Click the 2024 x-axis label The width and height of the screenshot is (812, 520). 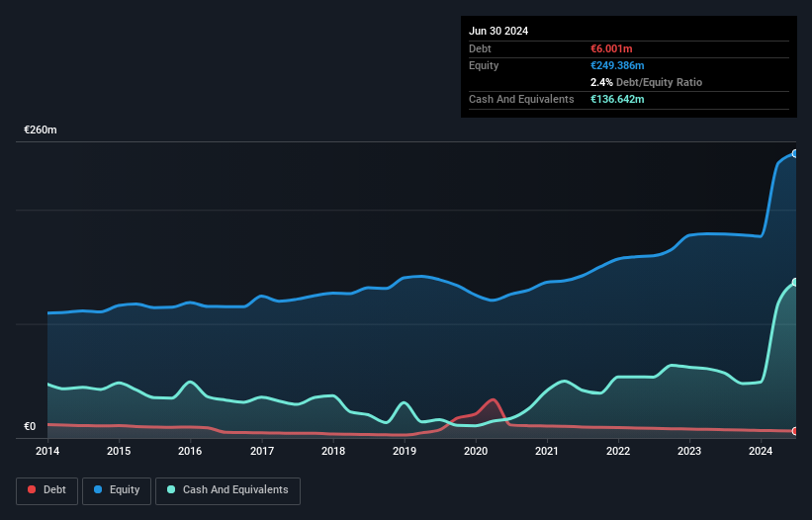761,451
